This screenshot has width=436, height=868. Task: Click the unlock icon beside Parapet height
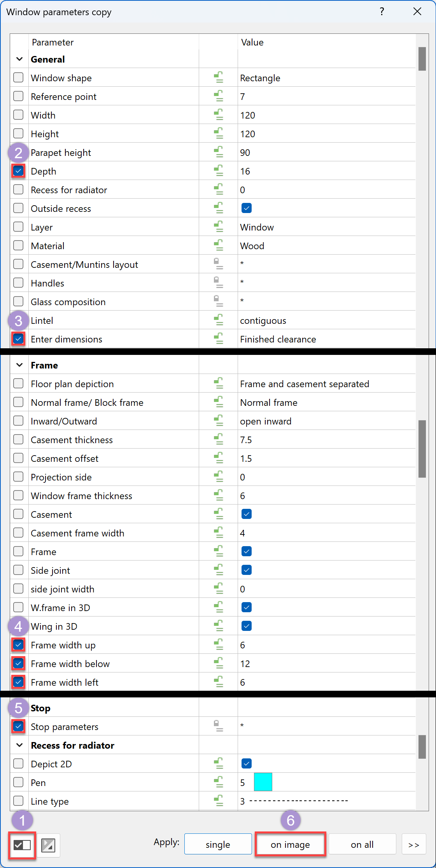point(219,152)
